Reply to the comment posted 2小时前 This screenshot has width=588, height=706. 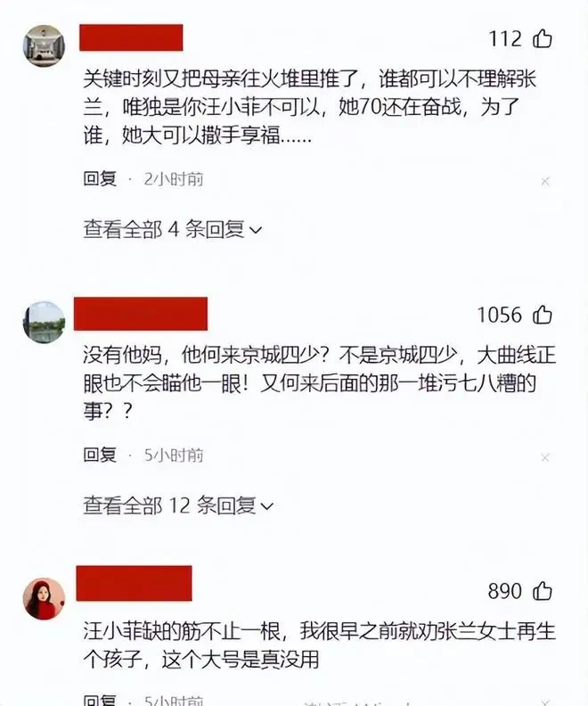point(100,179)
